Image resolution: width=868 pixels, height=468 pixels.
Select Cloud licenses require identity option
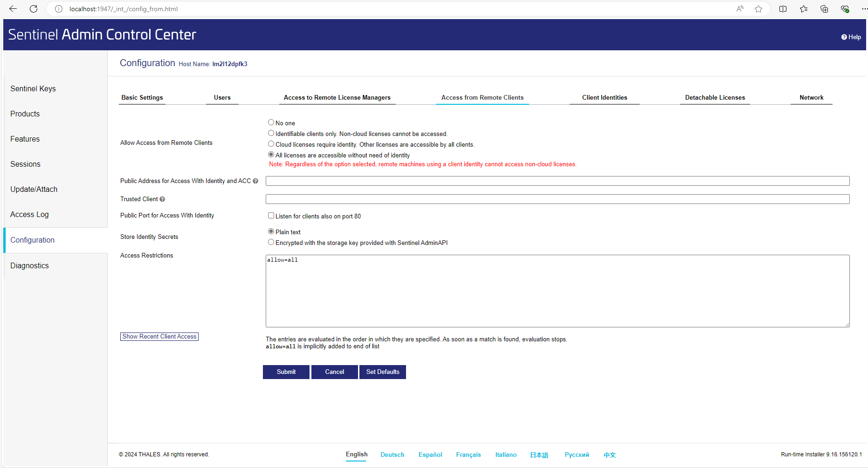(x=271, y=144)
